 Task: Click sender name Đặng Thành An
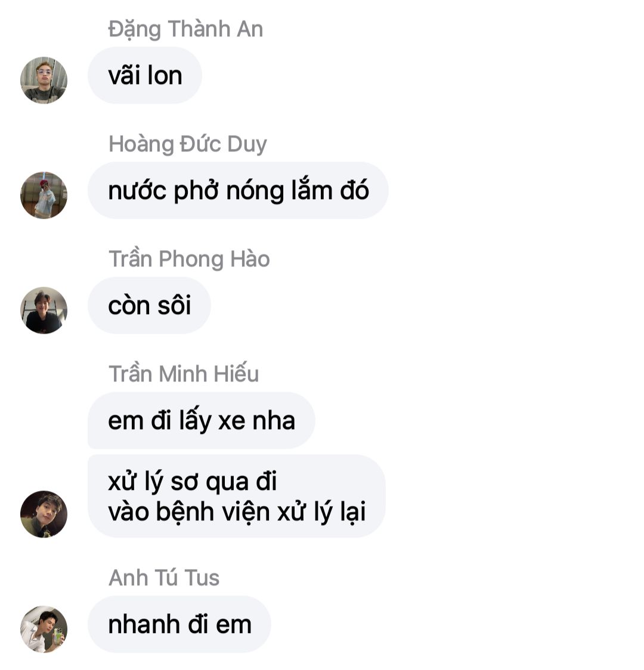tap(185, 29)
